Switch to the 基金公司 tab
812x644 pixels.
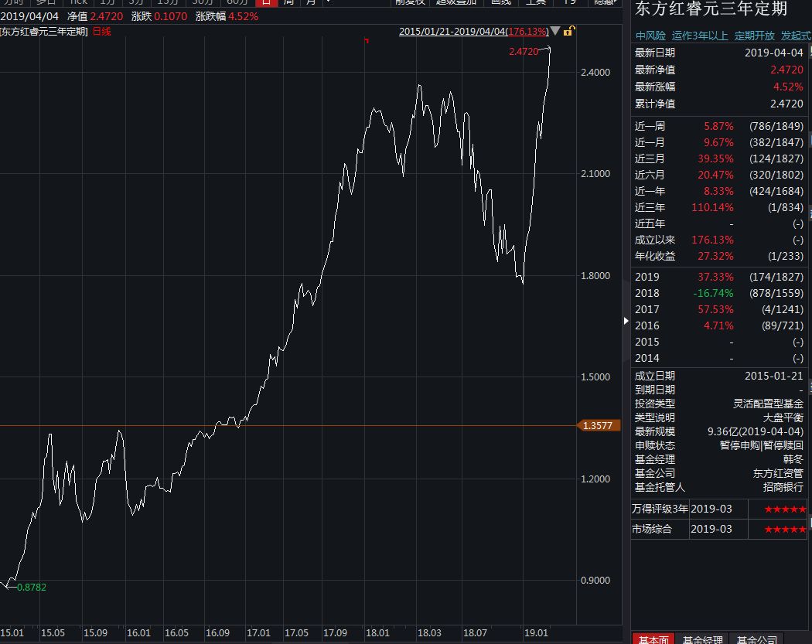[756, 639]
